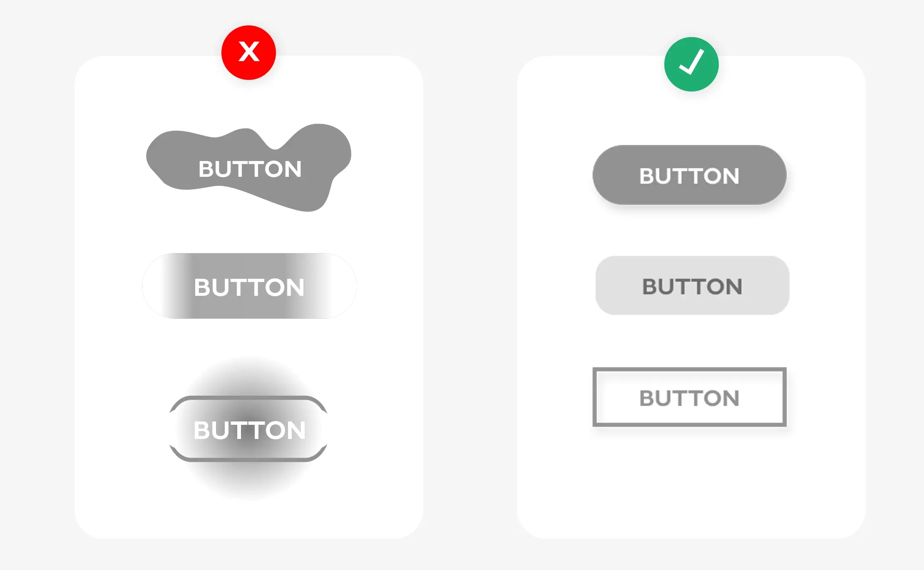
Task: Click empty area of left card below glowing button
Action: pyautogui.click(x=248, y=520)
